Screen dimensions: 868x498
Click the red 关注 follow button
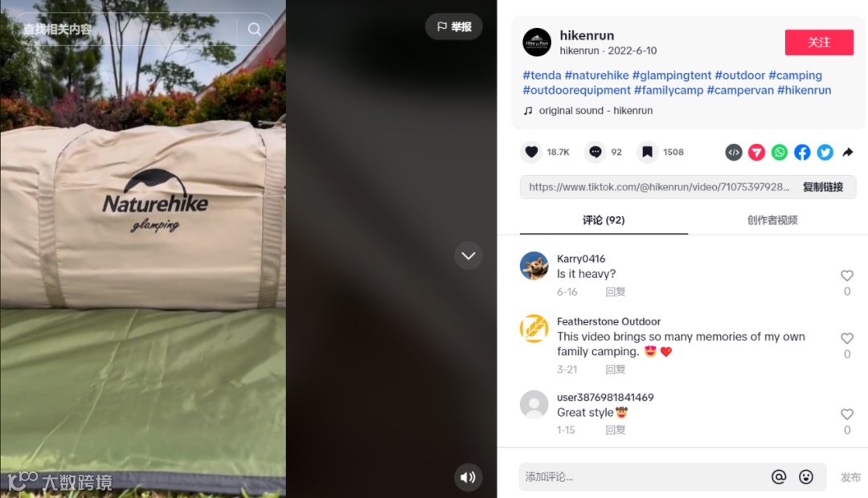coord(819,43)
